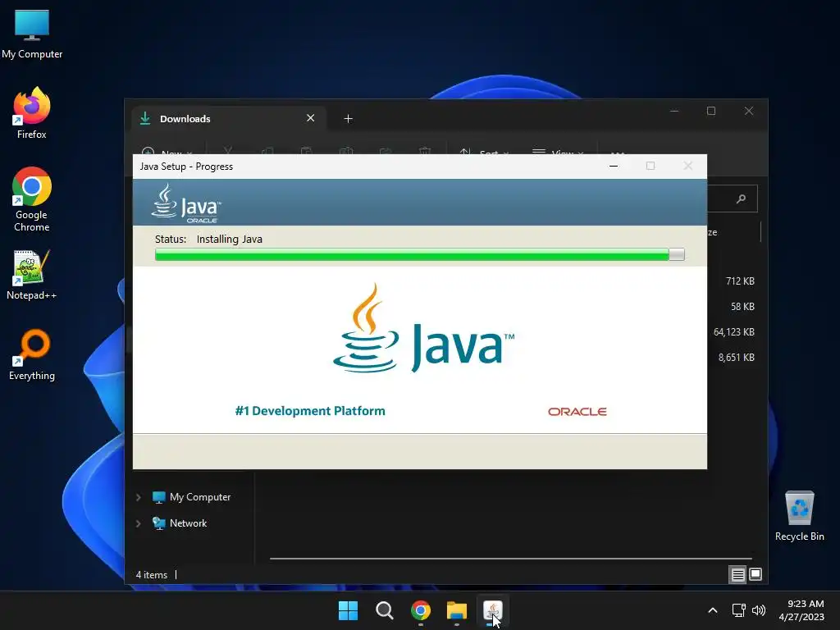Image resolution: width=840 pixels, height=630 pixels.
Task: Expand Network in Explorer navigation pane
Action: pyautogui.click(x=138, y=523)
